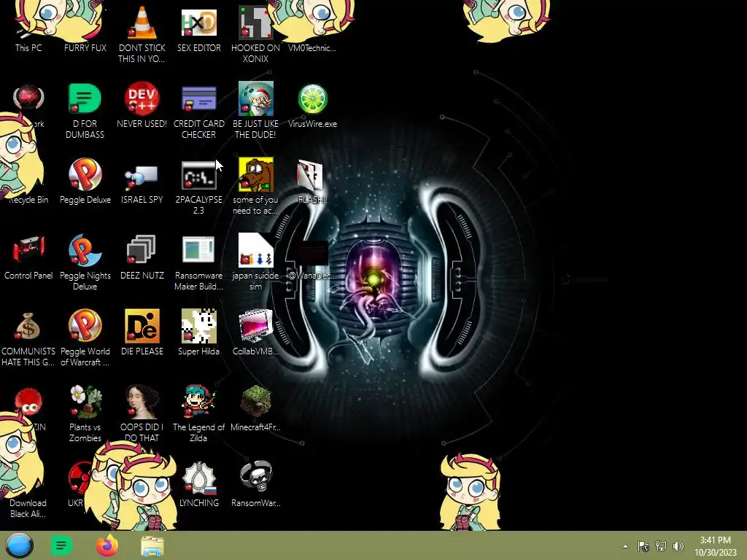Launch The Legend of Zilda icon
Screen dimensions: 747x560
pos(198,402)
